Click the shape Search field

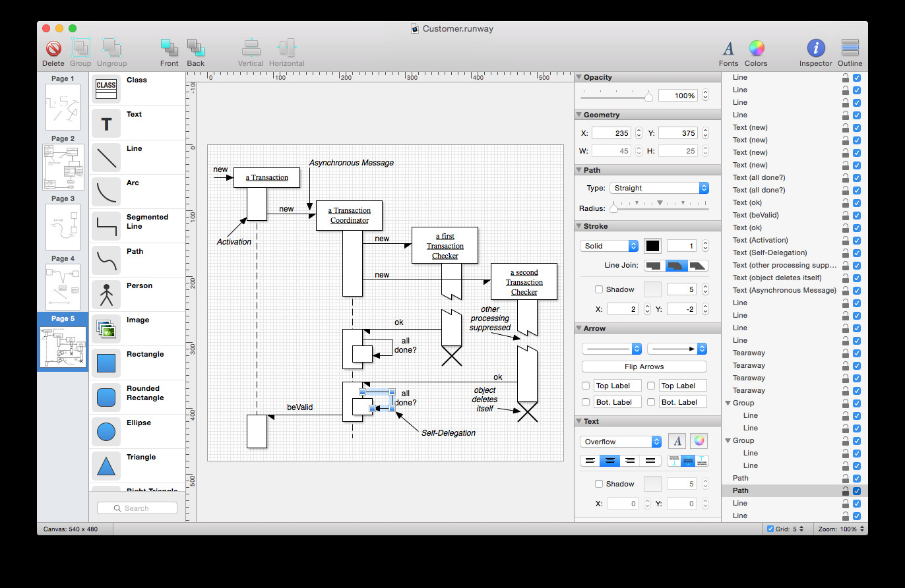(x=137, y=508)
